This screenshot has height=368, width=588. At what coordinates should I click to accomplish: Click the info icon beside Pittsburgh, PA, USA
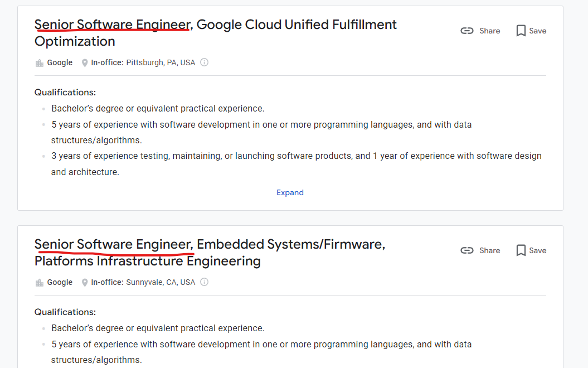pos(205,62)
